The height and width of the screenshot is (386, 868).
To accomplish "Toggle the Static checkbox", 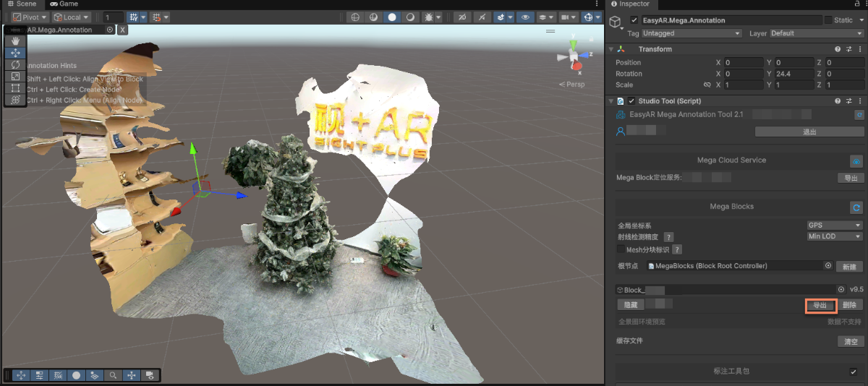I will click(x=828, y=20).
